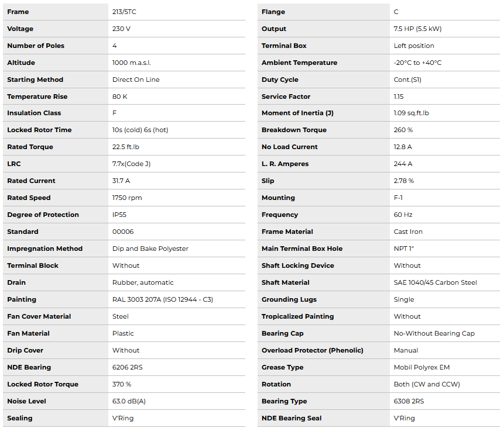Click the Ambient Temperature label

click(299, 63)
